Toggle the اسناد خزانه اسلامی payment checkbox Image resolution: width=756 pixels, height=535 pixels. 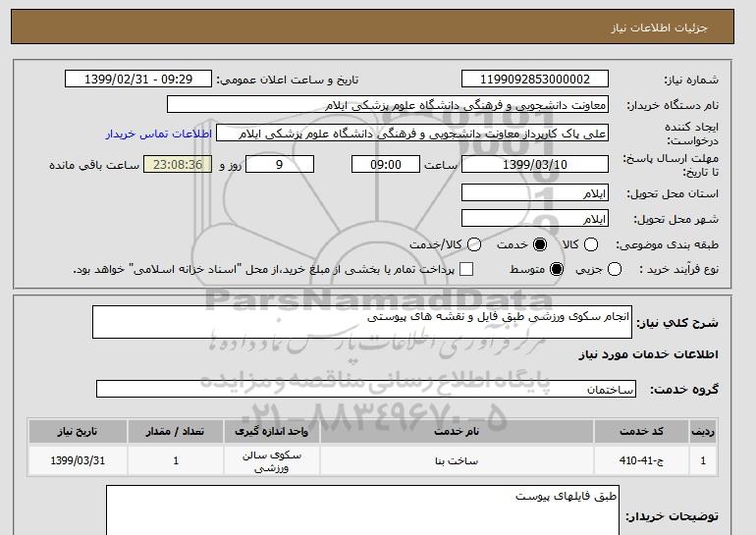pyautogui.click(x=466, y=269)
